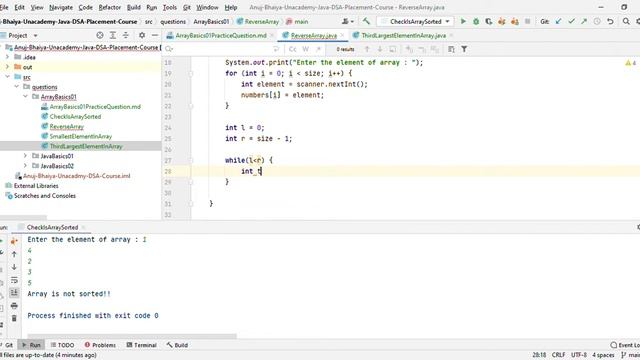The width and height of the screenshot is (640, 360).
Task: Expand the JavaBasics01 package
Action: click(25, 156)
